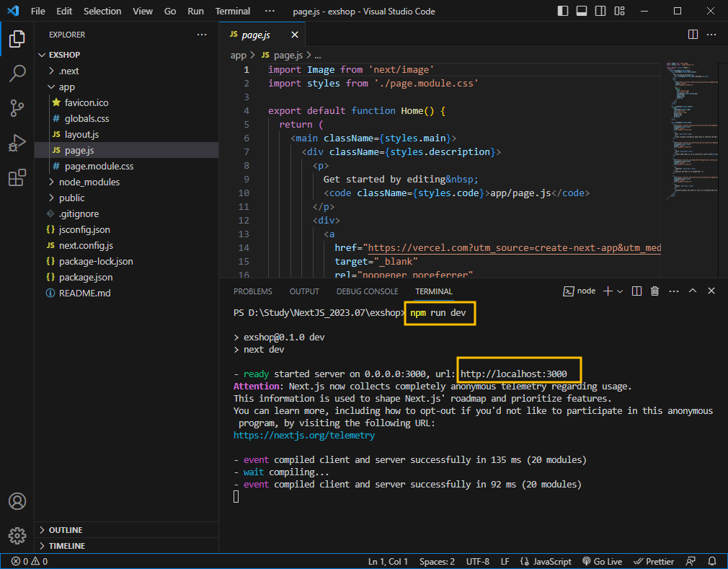Open README.md file
This screenshot has height=569, width=728.
point(126,293)
